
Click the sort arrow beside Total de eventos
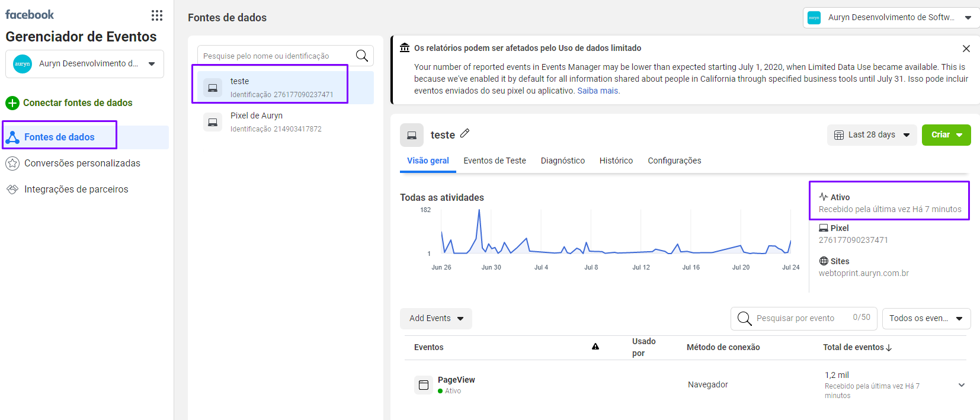(889, 348)
